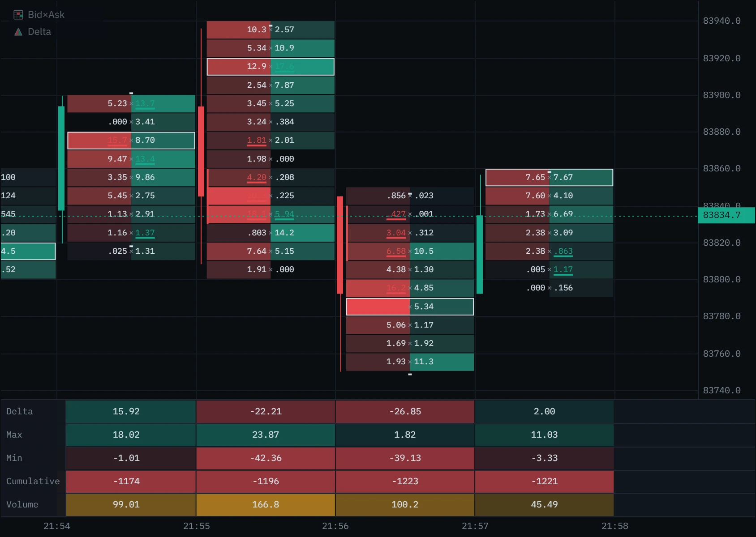Click the footprint cell .000 × .156
This screenshot has width=756, height=537.
point(549,288)
